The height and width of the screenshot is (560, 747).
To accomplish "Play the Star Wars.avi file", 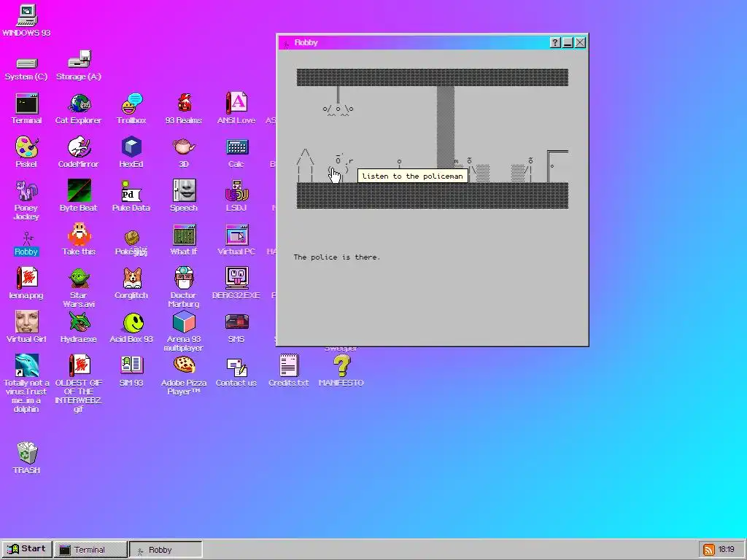I will [79, 287].
